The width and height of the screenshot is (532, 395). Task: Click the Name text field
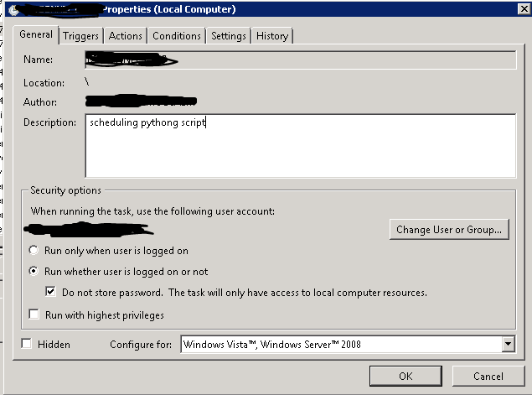(300, 60)
